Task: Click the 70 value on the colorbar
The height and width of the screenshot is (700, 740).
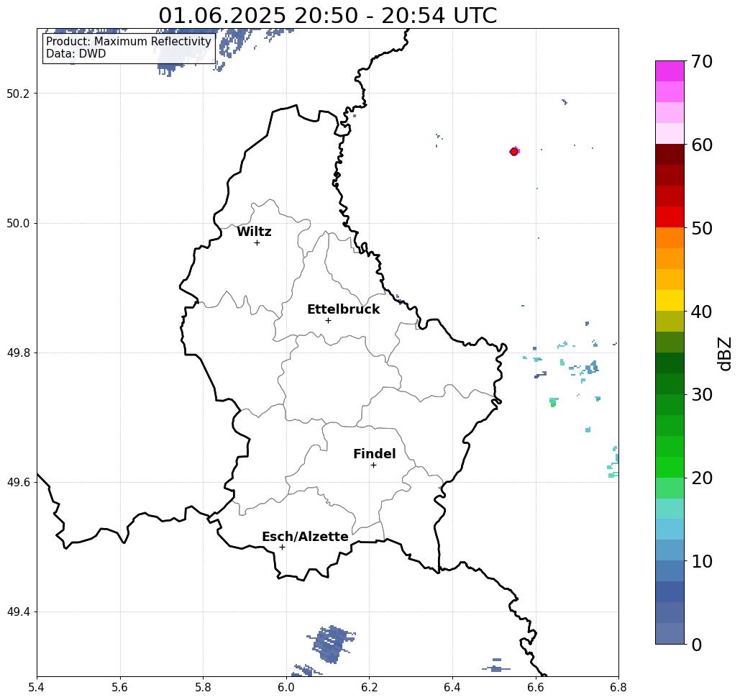Action: click(x=702, y=61)
